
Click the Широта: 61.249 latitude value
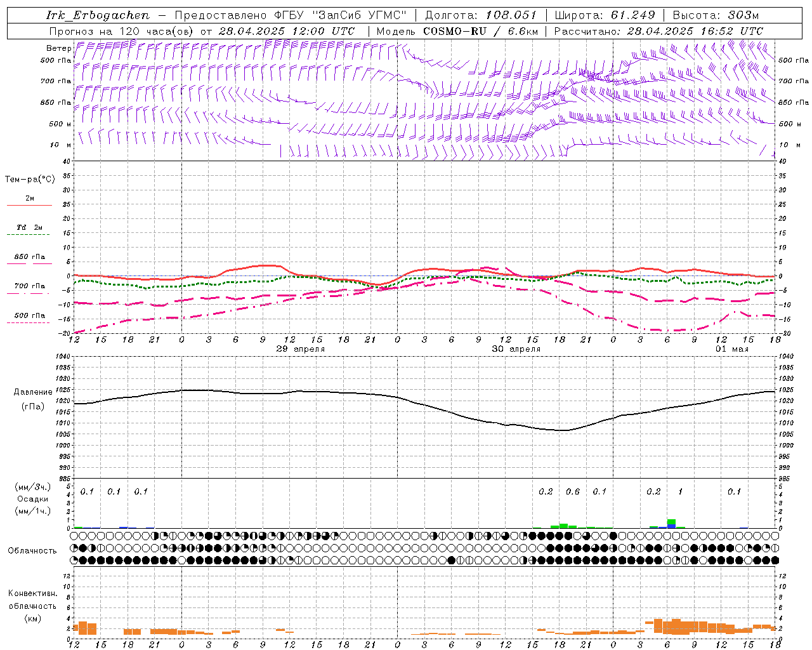[605, 15]
